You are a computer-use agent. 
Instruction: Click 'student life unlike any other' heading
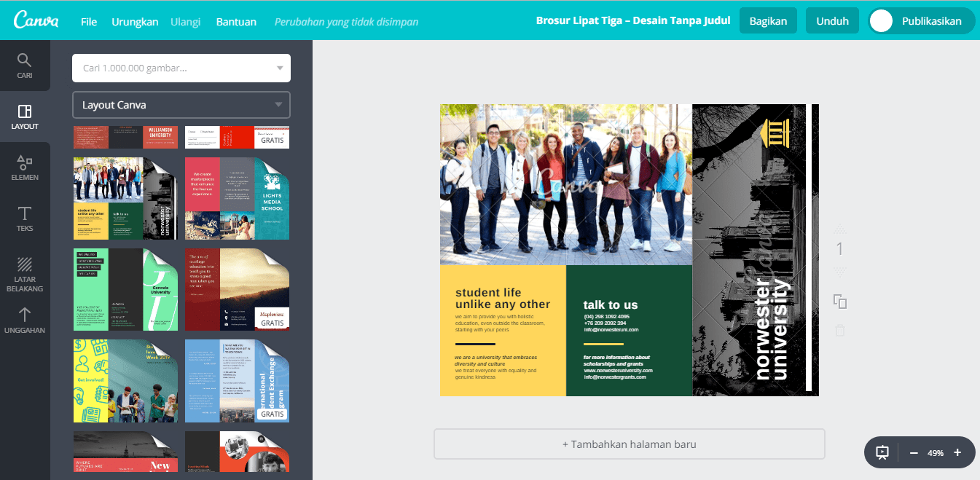click(x=503, y=299)
